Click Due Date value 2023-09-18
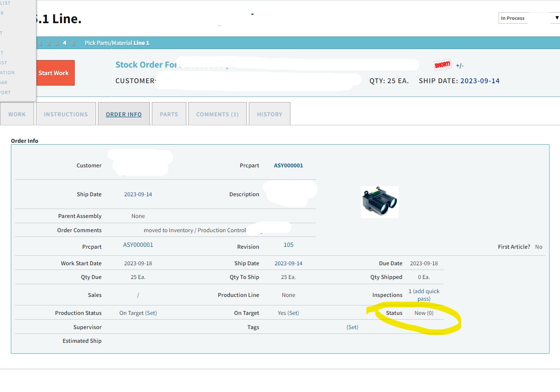This screenshot has height=392, width=560. tap(424, 263)
